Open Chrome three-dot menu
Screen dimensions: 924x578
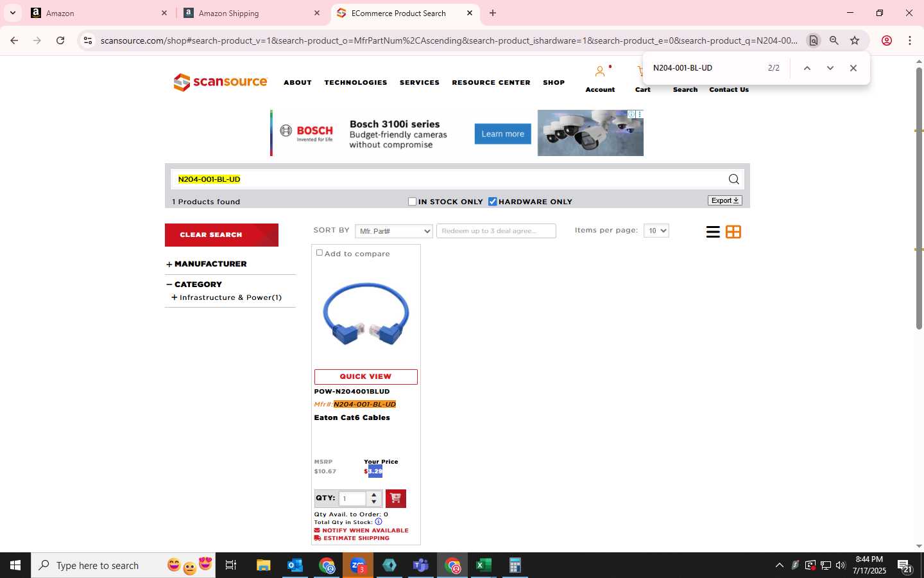(910, 40)
